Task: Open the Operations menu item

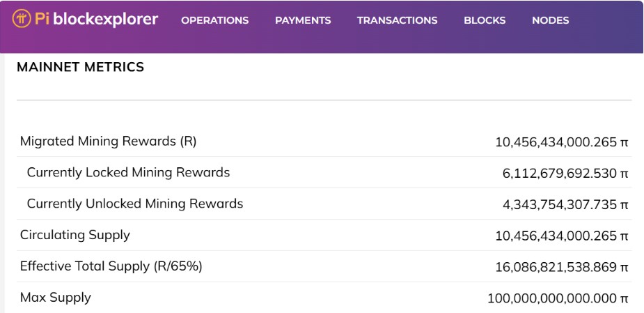Action: [x=215, y=20]
